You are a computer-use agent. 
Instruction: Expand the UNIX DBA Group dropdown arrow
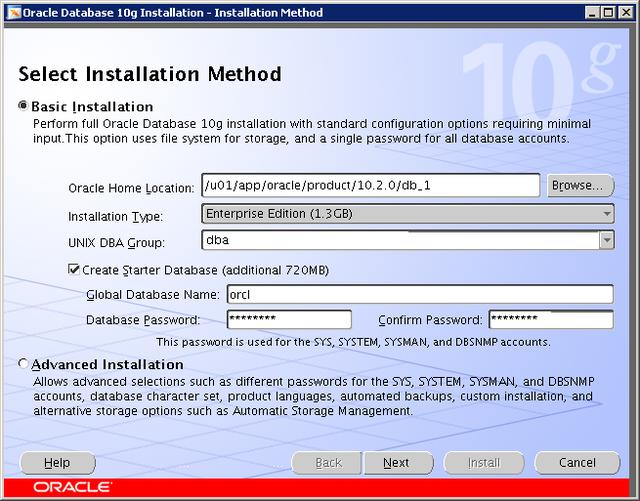pos(607,240)
